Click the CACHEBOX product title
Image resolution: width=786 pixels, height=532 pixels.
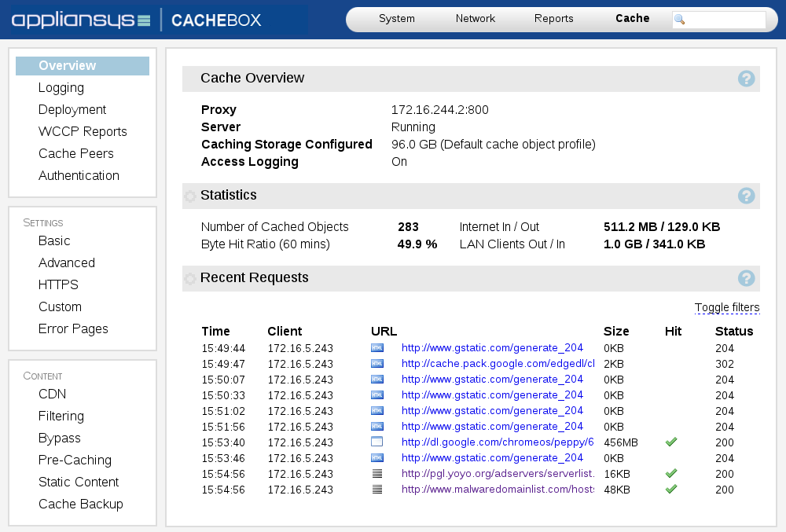216,20
